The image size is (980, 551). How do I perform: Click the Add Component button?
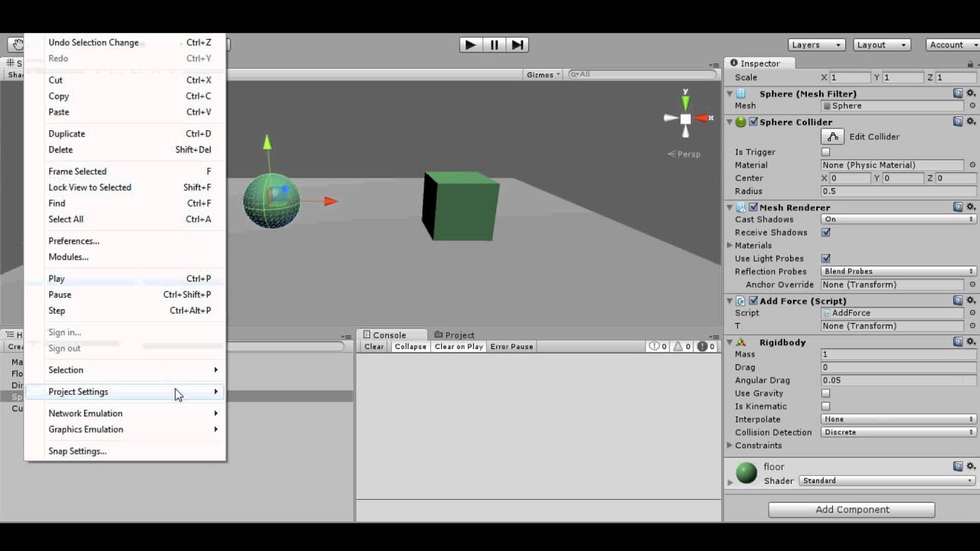pyautogui.click(x=852, y=510)
